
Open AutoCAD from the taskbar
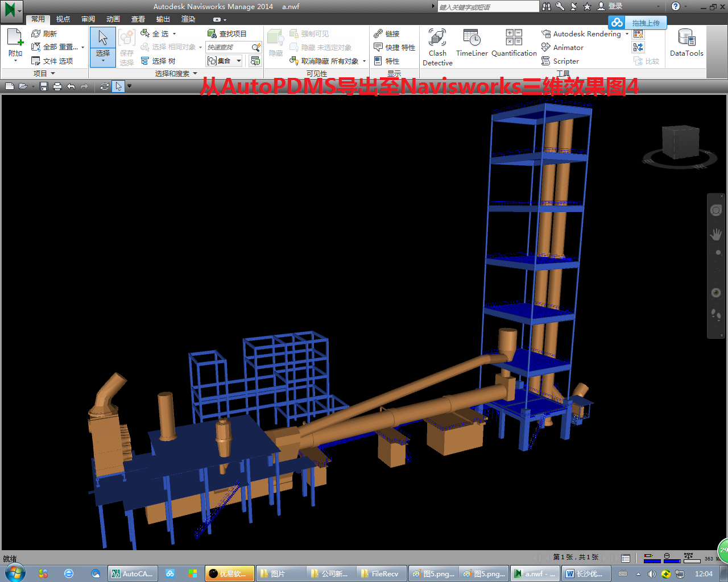click(133, 573)
